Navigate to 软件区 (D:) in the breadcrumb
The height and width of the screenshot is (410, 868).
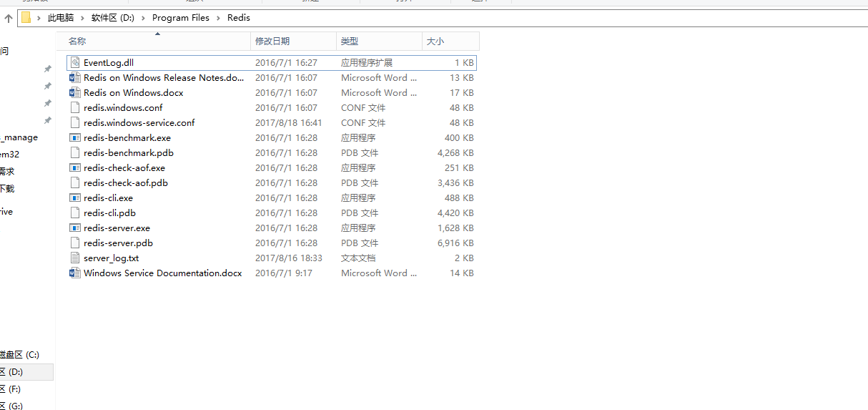click(113, 18)
